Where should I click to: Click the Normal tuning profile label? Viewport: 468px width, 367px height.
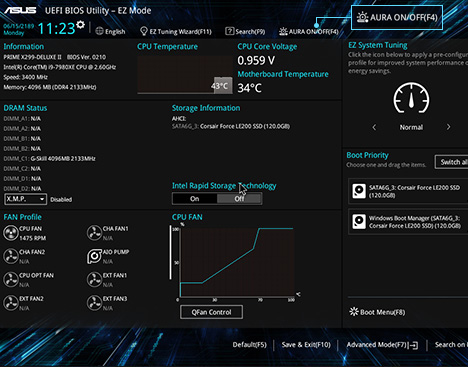(x=411, y=127)
